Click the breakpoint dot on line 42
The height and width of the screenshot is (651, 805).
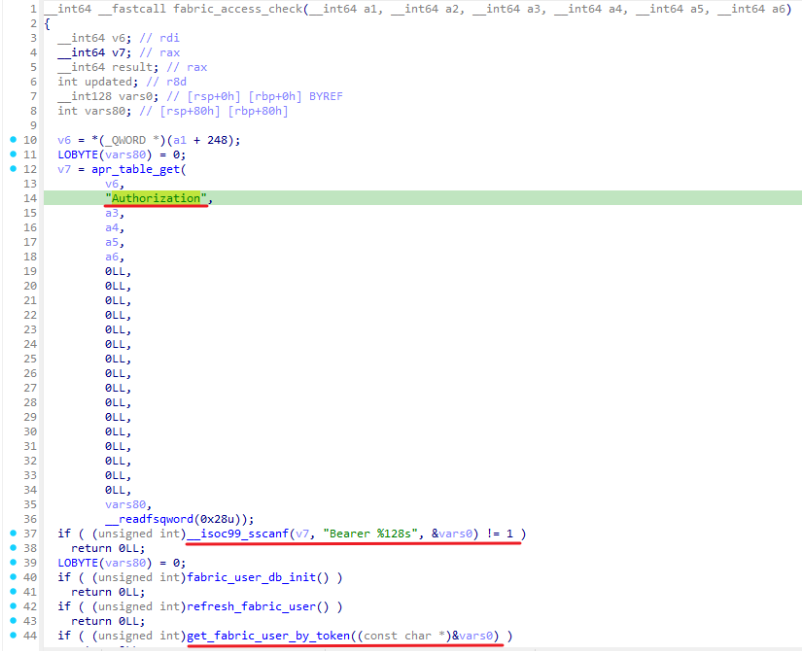(13, 606)
